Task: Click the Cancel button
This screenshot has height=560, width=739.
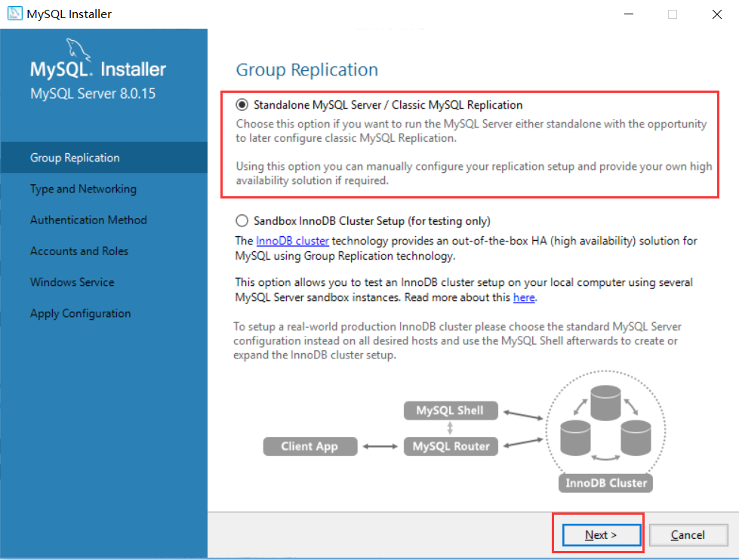Action: [x=688, y=535]
